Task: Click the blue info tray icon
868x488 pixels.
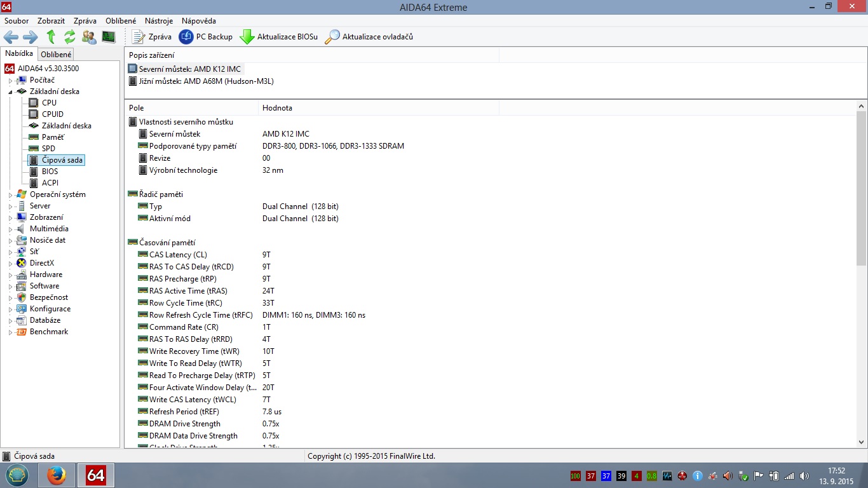Action: (x=697, y=476)
